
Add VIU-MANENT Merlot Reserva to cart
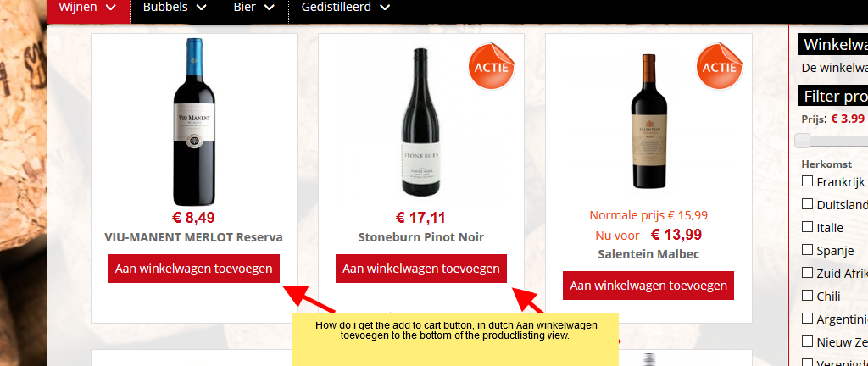(194, 269)
